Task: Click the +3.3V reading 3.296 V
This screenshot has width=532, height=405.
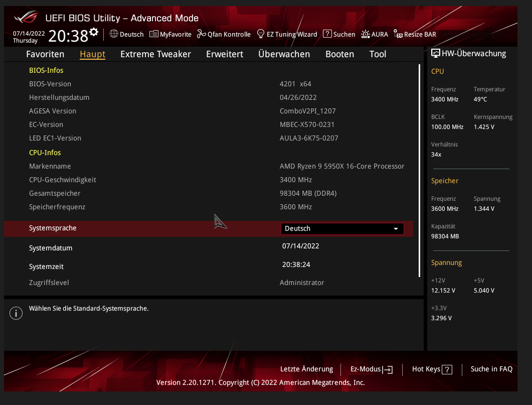Action: (x=441, y=318)
